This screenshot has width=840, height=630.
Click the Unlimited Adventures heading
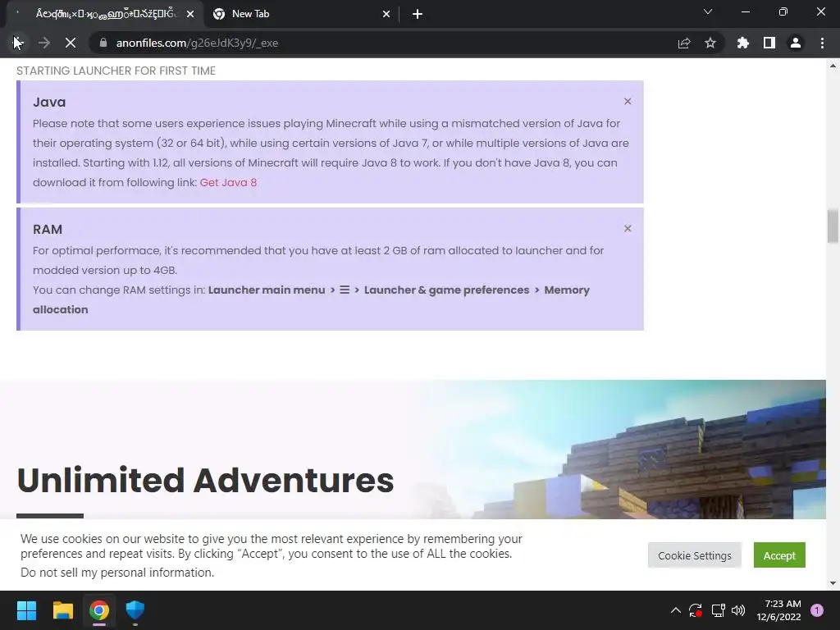(206, 480)
